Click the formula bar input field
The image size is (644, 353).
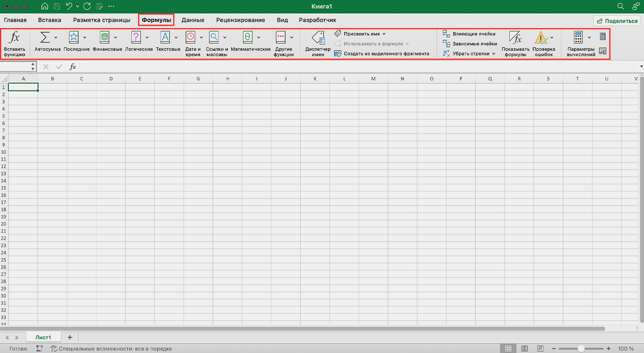(x=355, y=67)
